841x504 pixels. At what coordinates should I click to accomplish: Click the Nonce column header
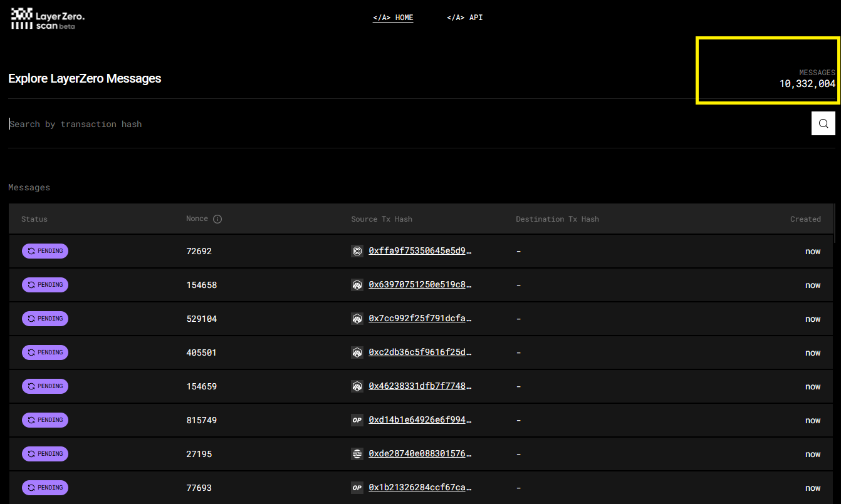coord(197,219)
